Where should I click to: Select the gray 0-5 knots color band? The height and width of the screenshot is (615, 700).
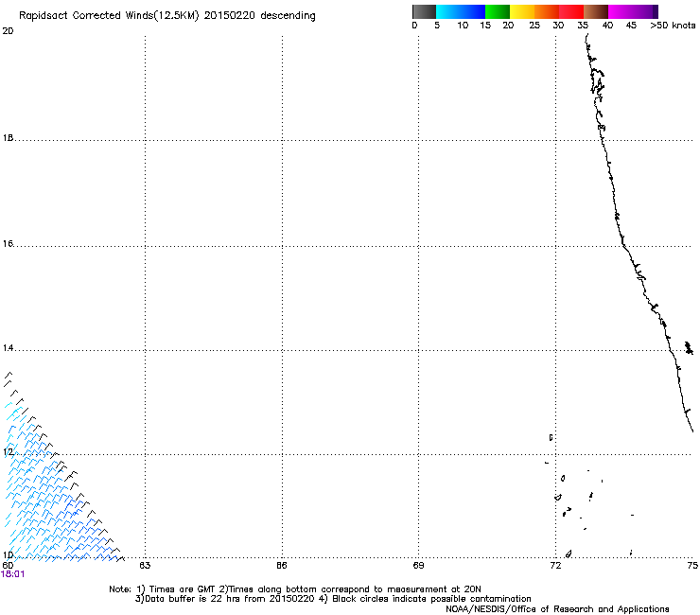424,11
